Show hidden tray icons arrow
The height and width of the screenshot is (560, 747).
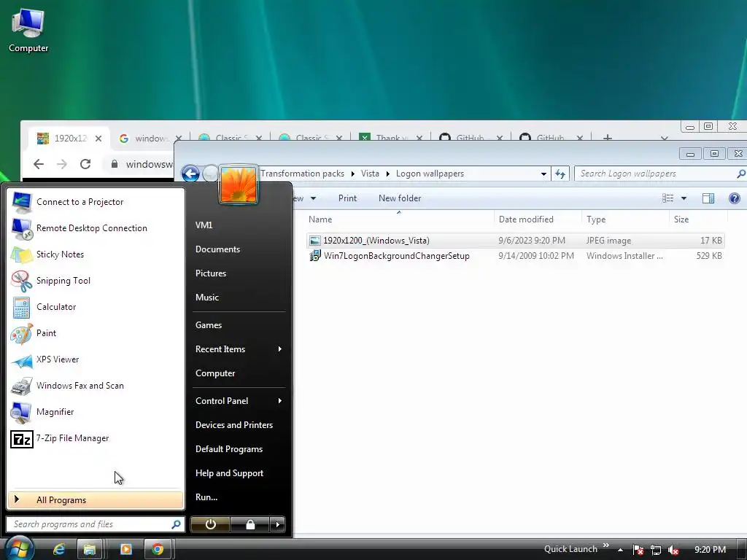coord(620,550)
